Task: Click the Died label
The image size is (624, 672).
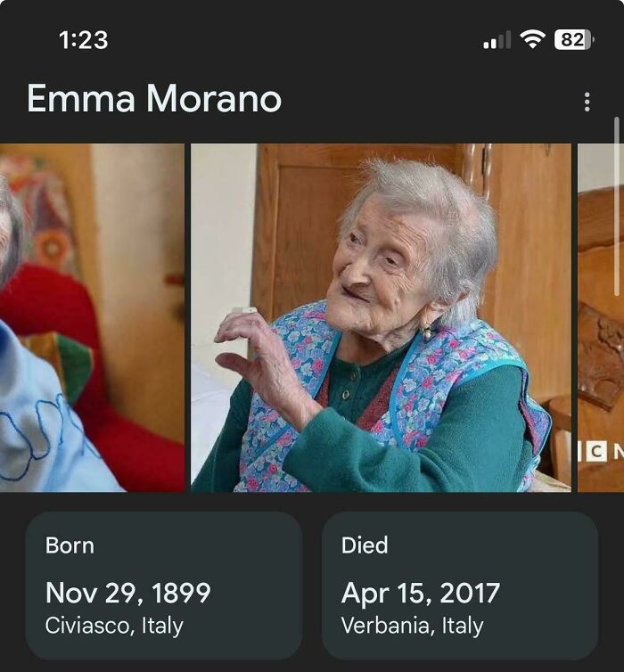Action: click(365, 545)
